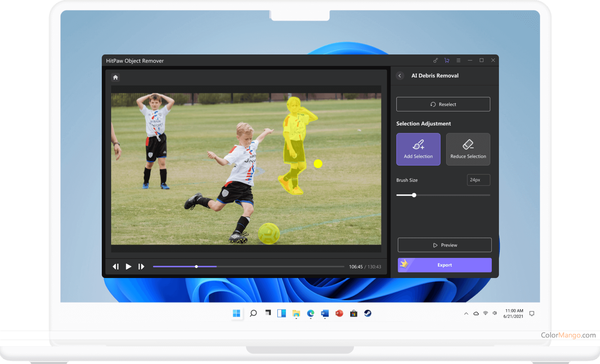Screen dimensions: 600x364
Task: Go back using the AI Debris Removal arrow
Action: tap(400, 76)
